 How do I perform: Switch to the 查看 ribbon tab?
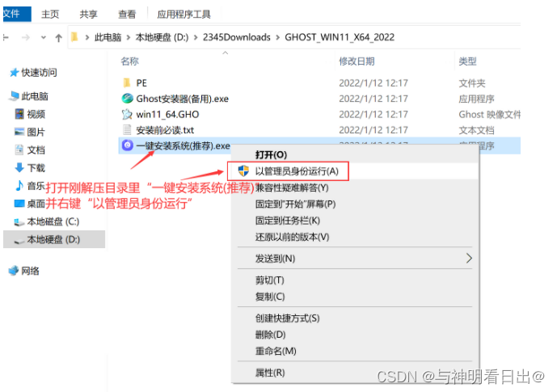127,15
